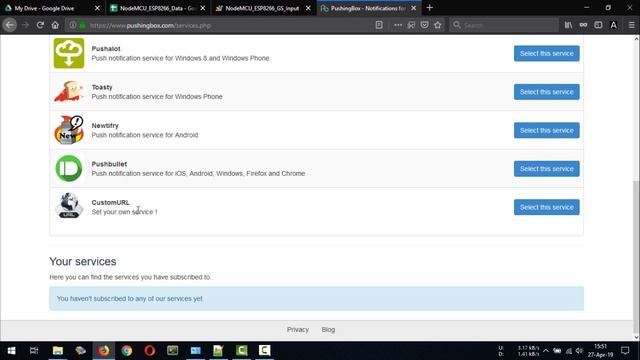Click the browser forward arrow
This screenshot has width=640, height=360.
[25, 25]
